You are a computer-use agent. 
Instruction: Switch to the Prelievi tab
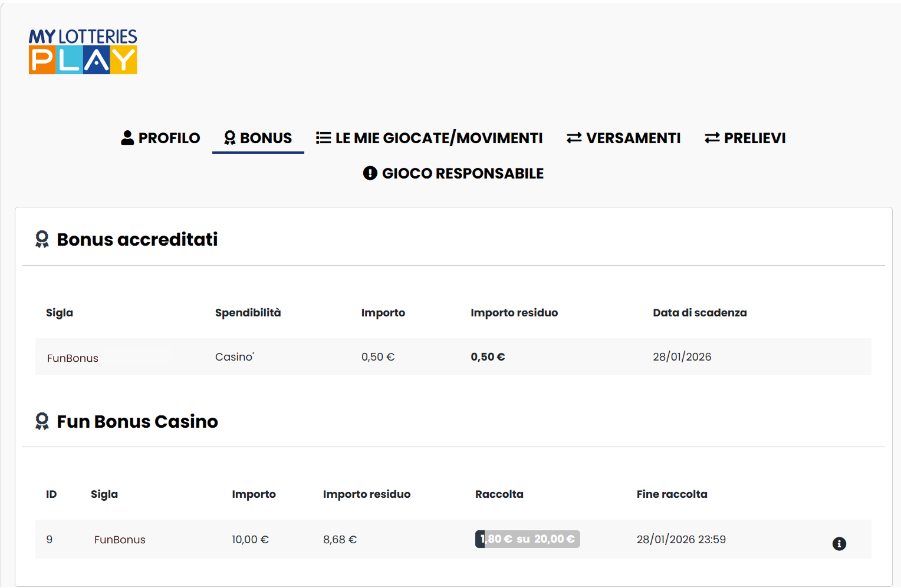pyautogui.click(x=745, y=138)
